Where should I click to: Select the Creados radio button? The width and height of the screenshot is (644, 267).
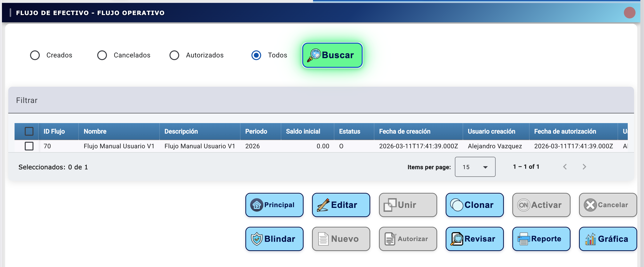[35, 55]
